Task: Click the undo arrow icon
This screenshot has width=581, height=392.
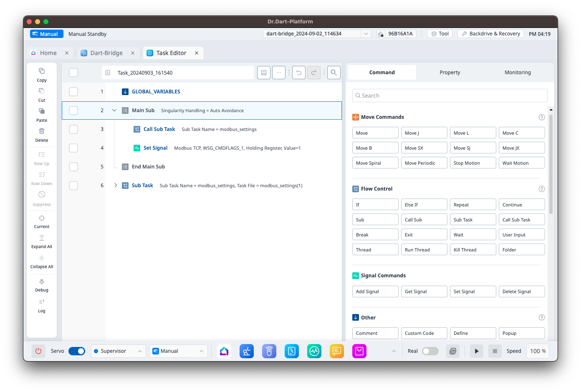Action: point(298,73)
